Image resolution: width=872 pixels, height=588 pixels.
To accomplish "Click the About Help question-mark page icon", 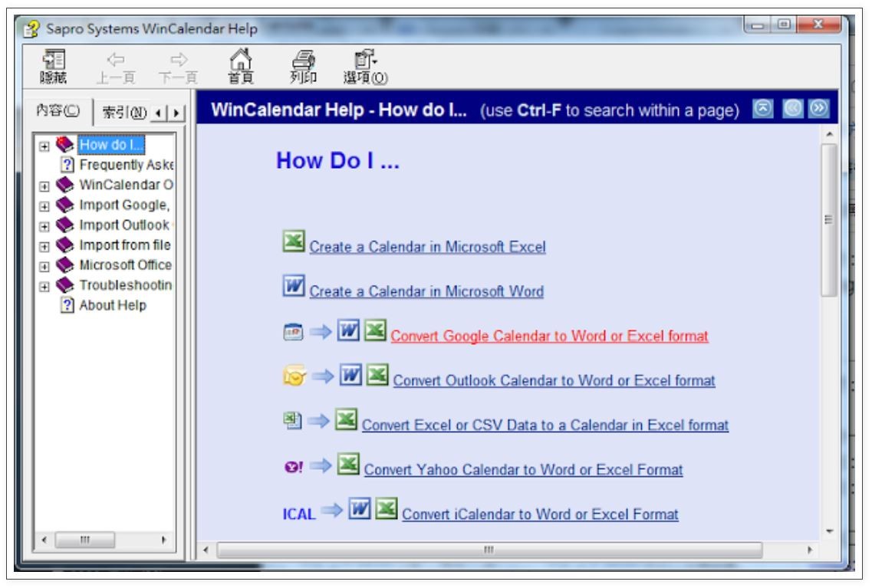I will [67, 305].
